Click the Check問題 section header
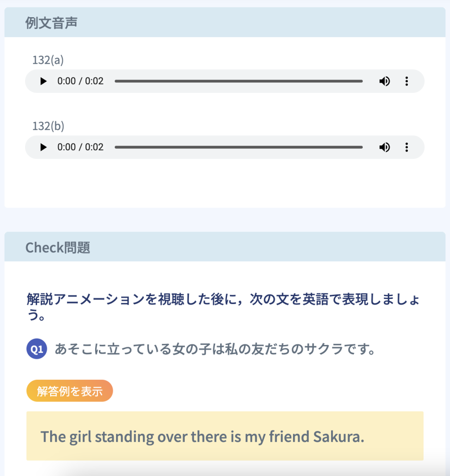450x476 pixels. coord(58,247)
